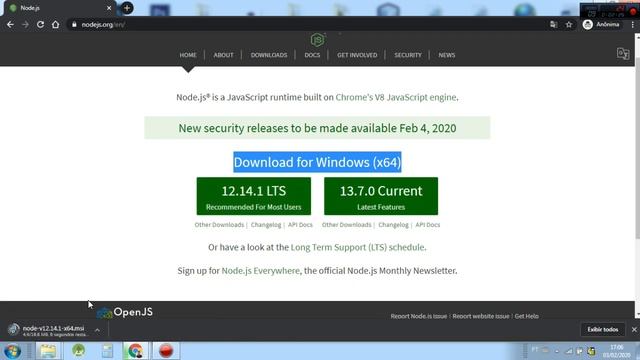
Task: Download the 13.7.0 Current version
Action: [x=381, y=196]
